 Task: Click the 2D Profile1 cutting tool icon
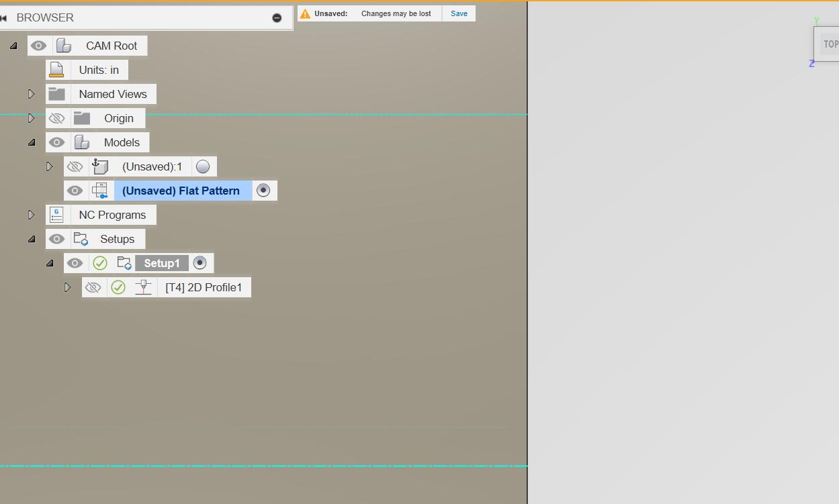pos(142,287)
